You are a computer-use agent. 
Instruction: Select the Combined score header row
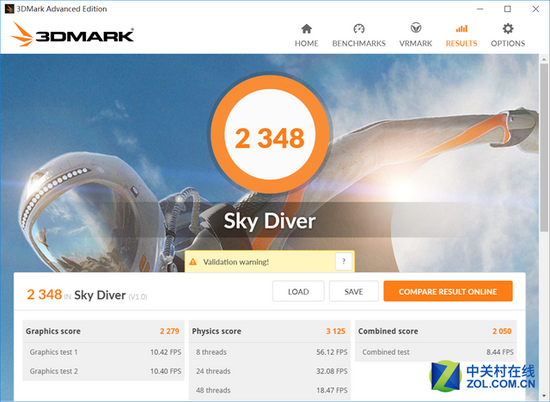(x=436, y=331)
